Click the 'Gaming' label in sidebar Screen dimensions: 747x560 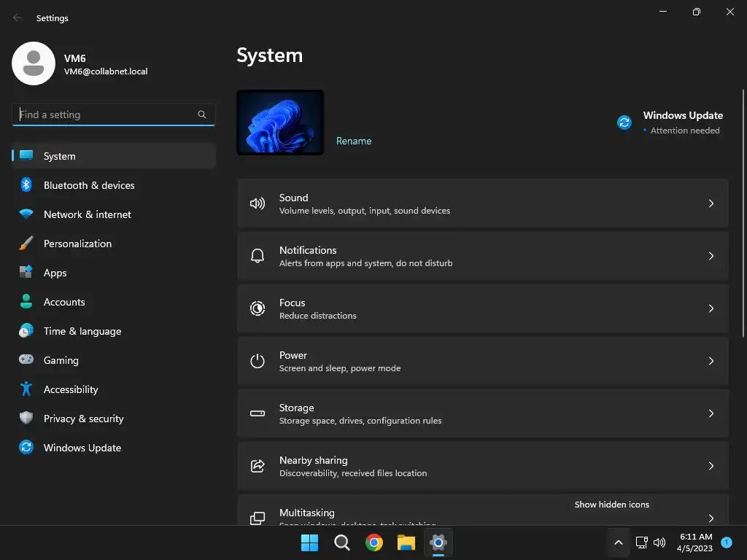click(x=61, y=360)
